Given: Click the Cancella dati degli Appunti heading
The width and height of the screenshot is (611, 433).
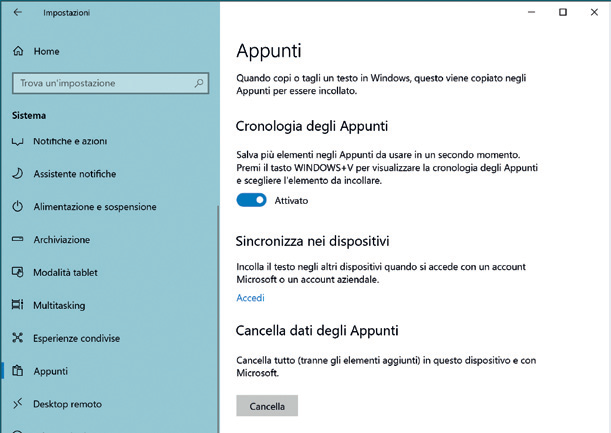Looking at the screenshot, I should click(317, 330).
